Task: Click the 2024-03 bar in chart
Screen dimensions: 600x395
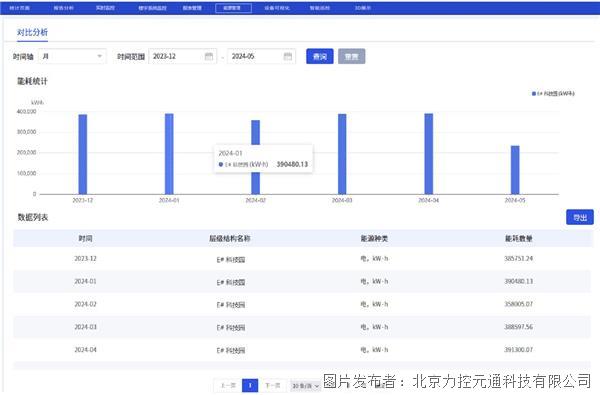Action: 342,154
